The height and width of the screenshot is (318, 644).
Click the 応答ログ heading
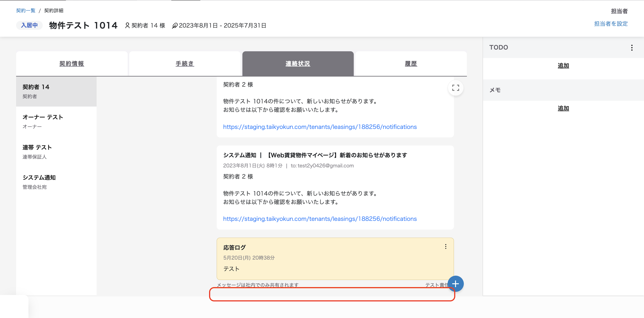pos(235,247)
